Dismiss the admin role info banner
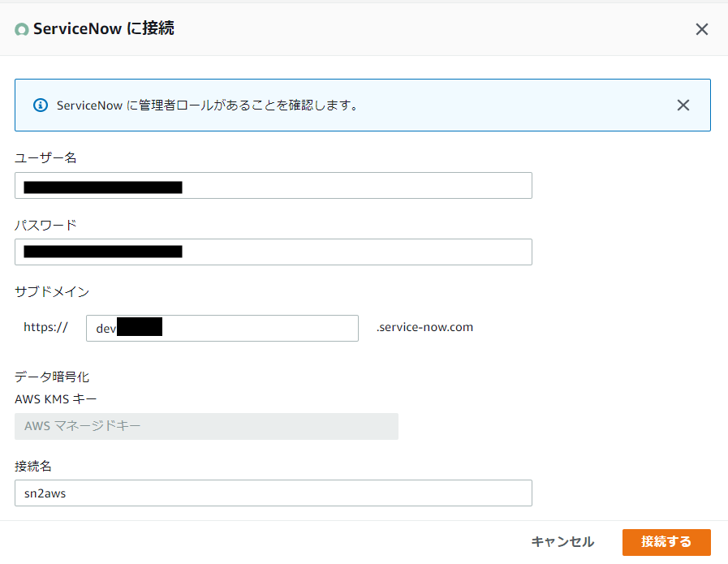The image size is (728, 564). tap(683, 105)
